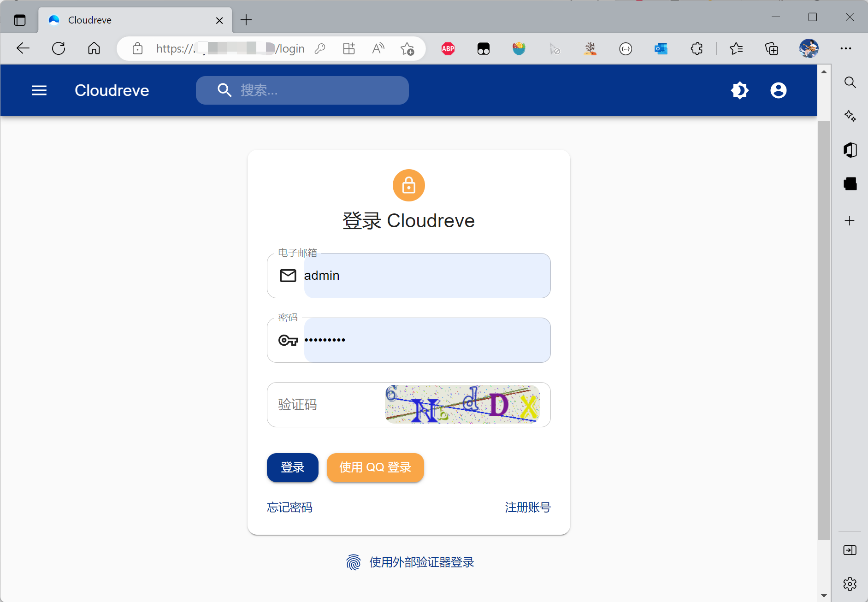
Task: Close the Cloudreve tab
Action: coord(219,20)
